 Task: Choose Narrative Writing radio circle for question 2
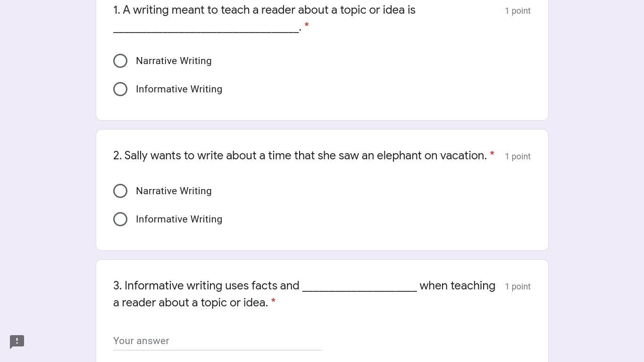120,191
